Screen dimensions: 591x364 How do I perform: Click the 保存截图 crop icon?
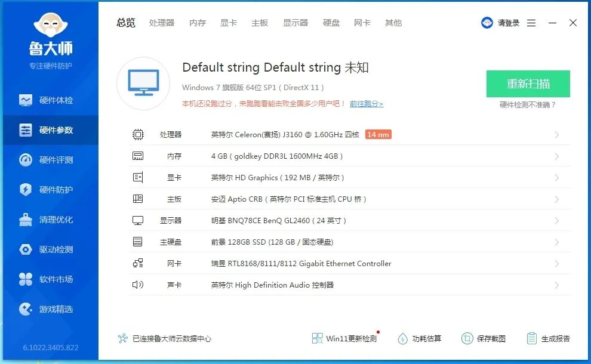pyautogui.click(x=467, y=338)
